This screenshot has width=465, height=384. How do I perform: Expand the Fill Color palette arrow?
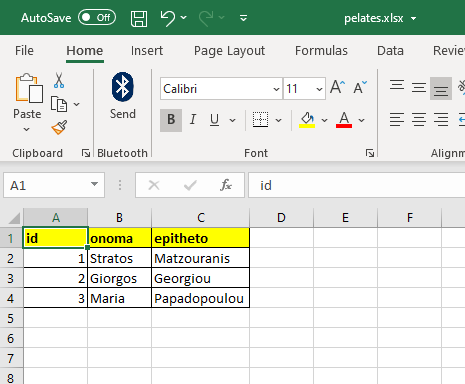tap(324, 120)
